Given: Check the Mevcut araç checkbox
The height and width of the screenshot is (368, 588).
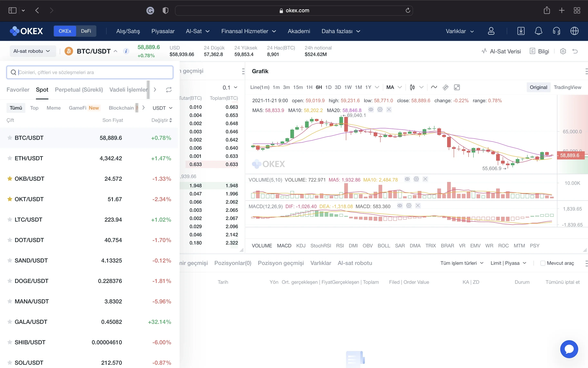Looking at the screenshot, I should pyautogui.click(x=542, y=263).
